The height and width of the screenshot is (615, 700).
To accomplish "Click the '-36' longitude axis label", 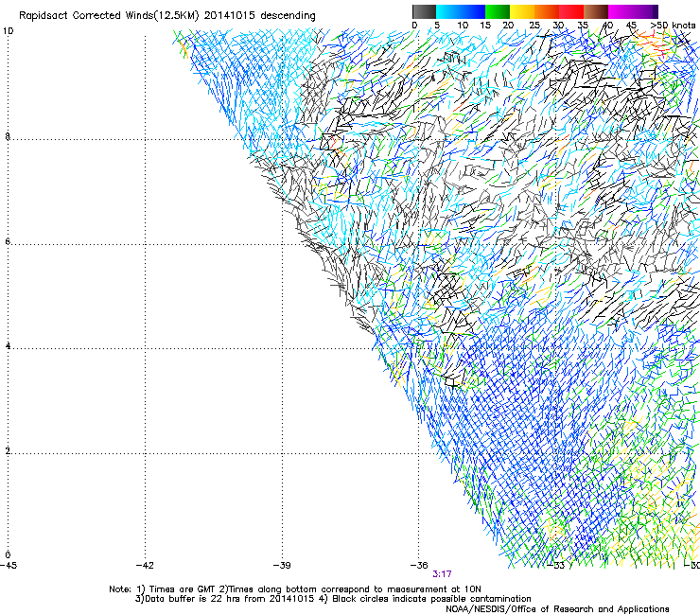I will coord(419,566).
